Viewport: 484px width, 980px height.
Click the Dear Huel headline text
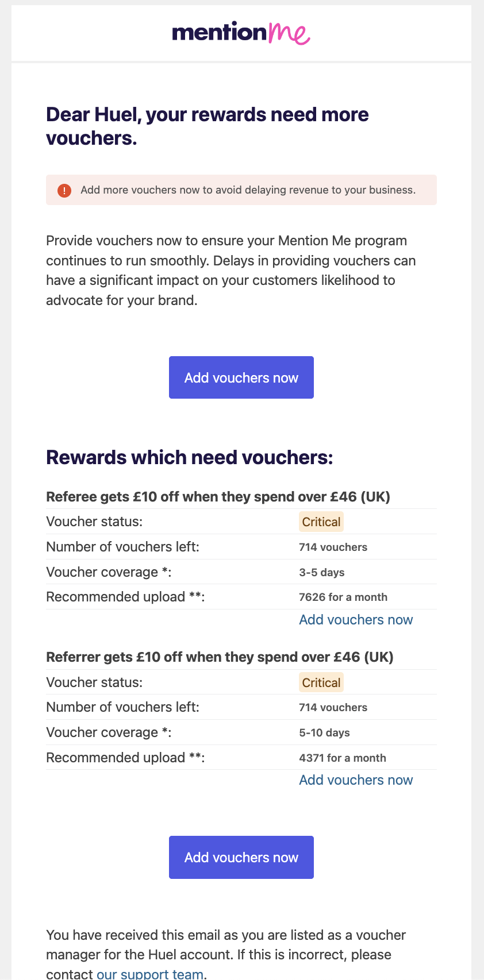pyautogui.click(x=208, y=126)
